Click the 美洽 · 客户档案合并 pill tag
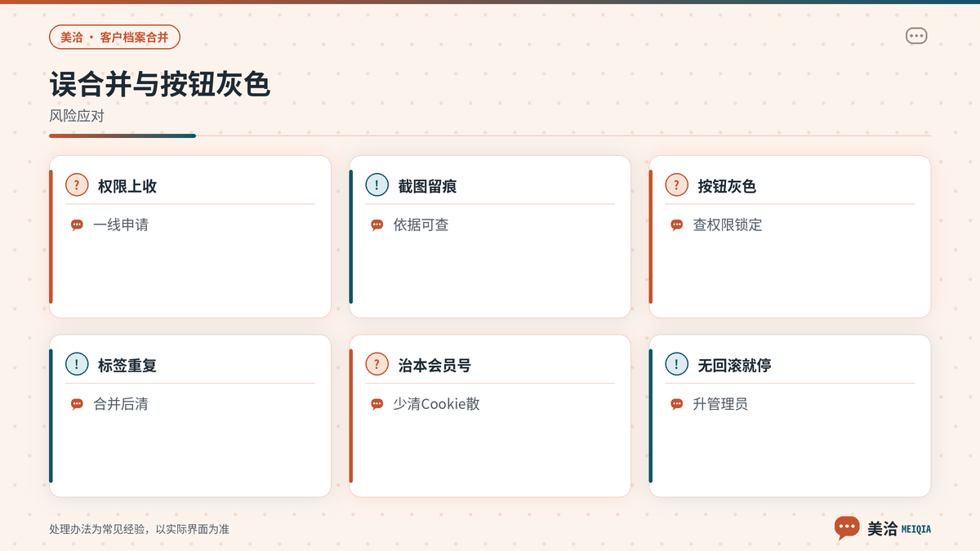Image resolution: width=980 pixels, height=551 pixels. point(114,38)
